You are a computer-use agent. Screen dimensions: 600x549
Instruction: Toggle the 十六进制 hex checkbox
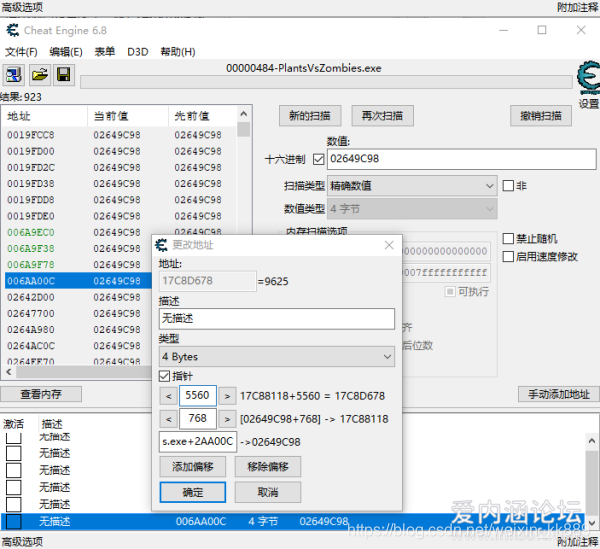tap(318, 159)
